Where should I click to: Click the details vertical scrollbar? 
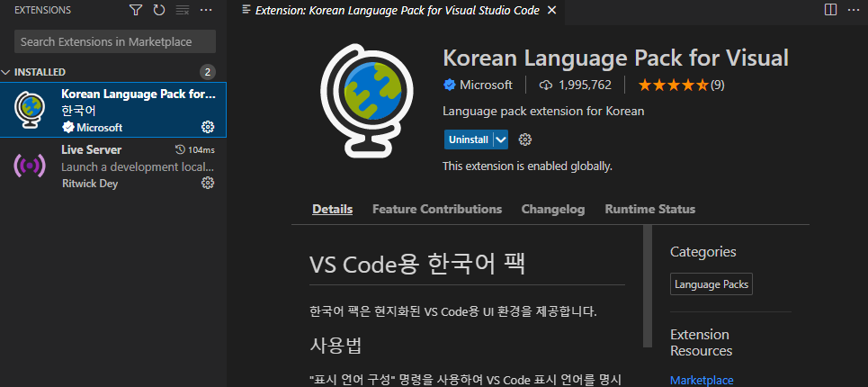[x=648, y=286]
